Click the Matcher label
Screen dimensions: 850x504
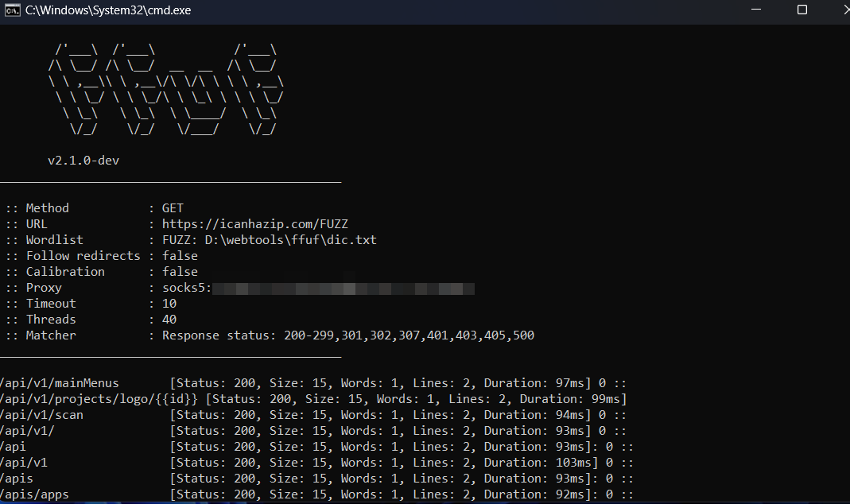click(x=51, y=335)
